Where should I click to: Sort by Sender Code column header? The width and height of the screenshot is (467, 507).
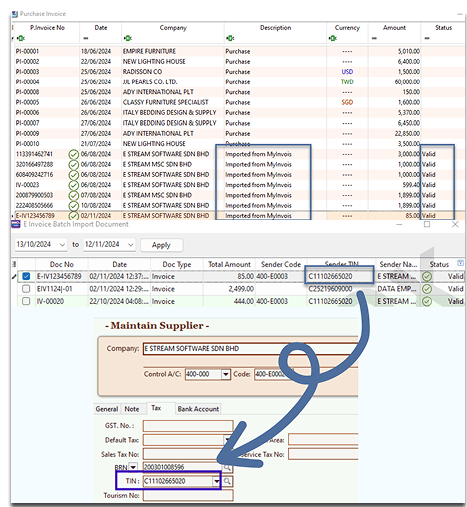[x=281, y=264]
